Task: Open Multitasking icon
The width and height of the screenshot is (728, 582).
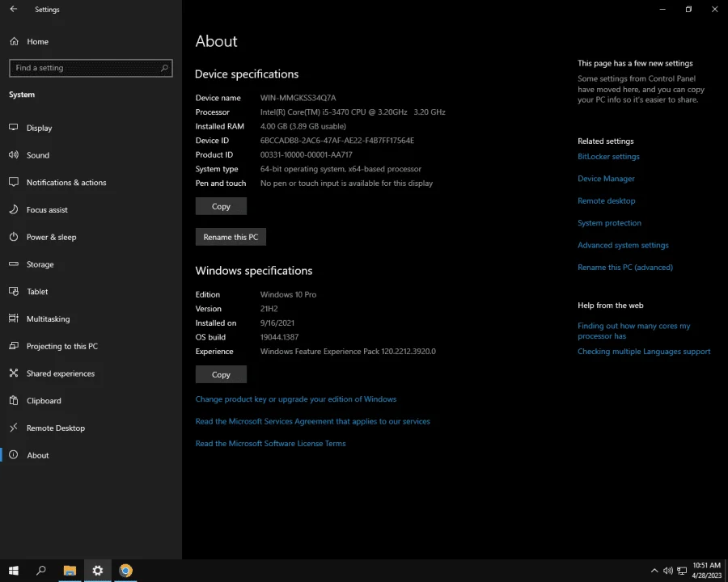Action: coord(14,318)
